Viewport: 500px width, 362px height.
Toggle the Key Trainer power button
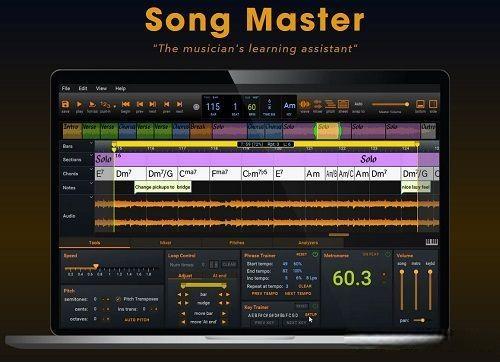[x=315, y=306]
